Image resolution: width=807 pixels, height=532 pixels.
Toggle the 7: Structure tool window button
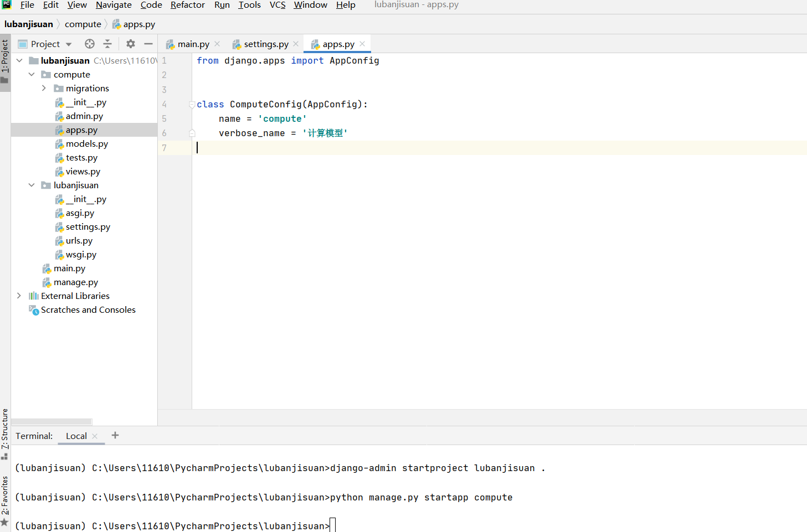coord(5,433)
